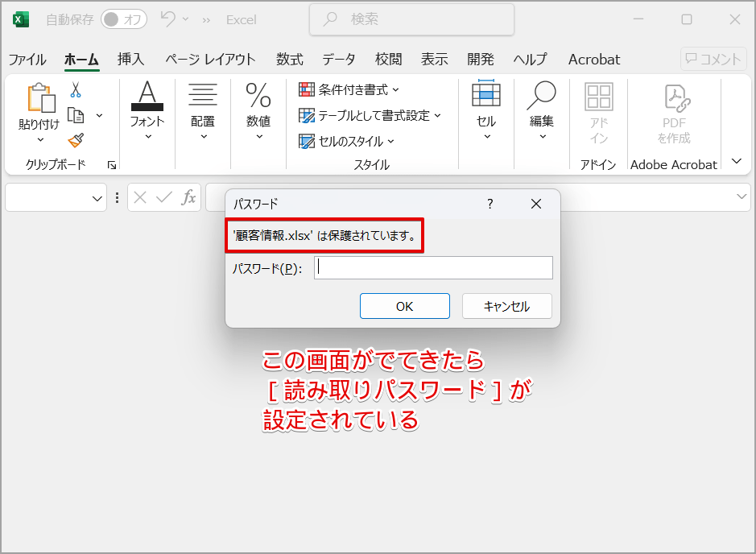Image resolution: width=756 pixels, height=554 pixels.
Task: Open the Undo history dropdown arrow
Action: (186, 20)
